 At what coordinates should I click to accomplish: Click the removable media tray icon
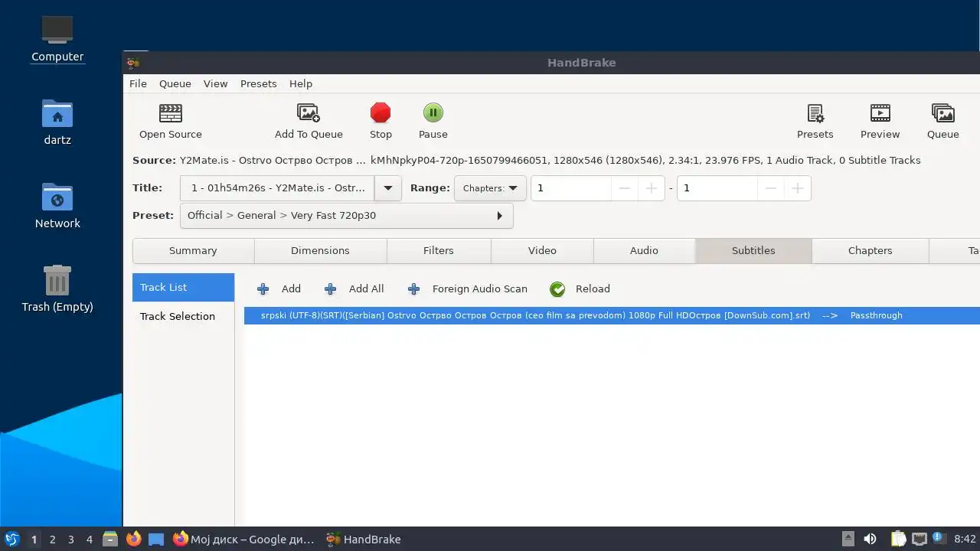pos(848,539)
